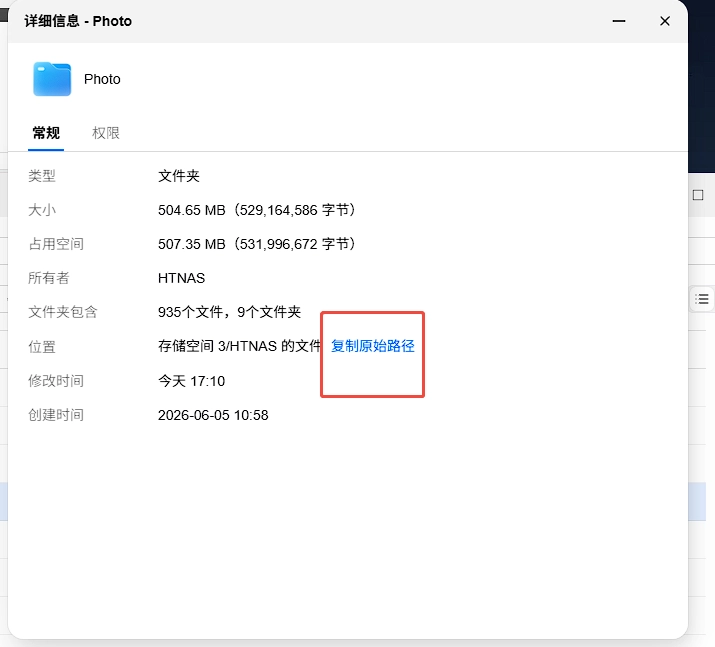Viewport: 715px width, 647px height.
Task: Toggle the square checkbox behind the dialog
Action: (698, 195)
